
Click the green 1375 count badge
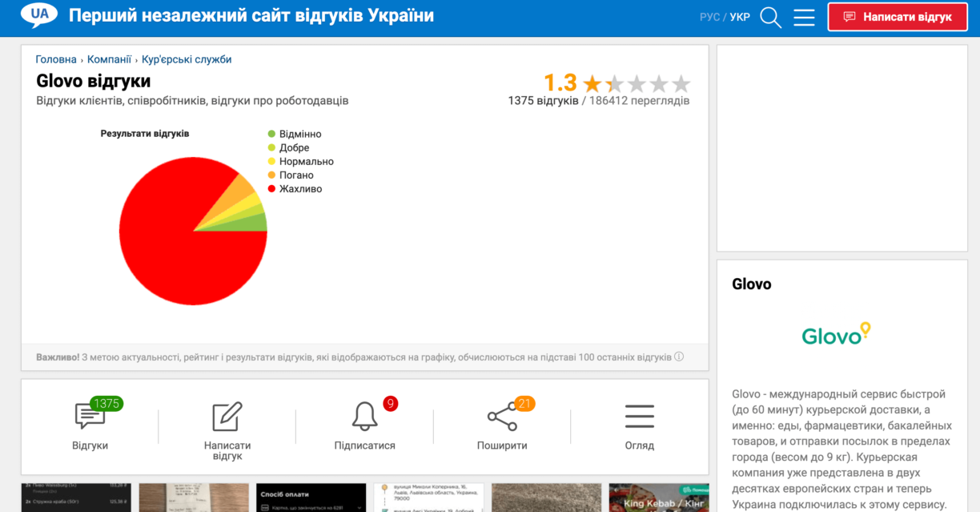pos(106,404)
